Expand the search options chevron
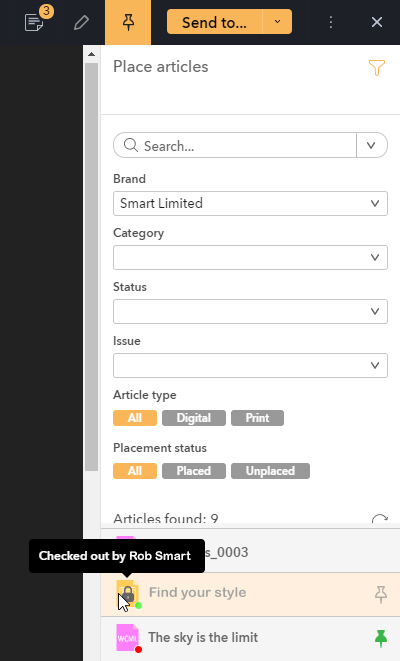400x661 pixels. pos(371,145)
